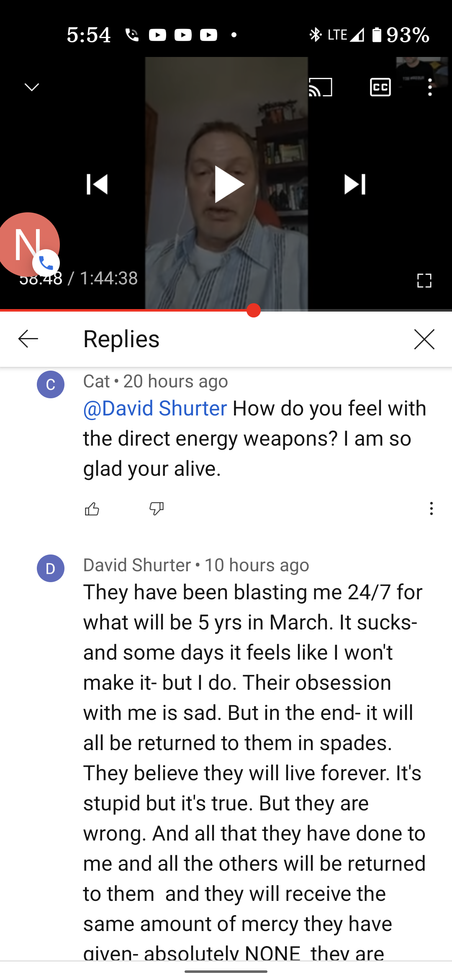Close the Replies panel

point(424,339)
